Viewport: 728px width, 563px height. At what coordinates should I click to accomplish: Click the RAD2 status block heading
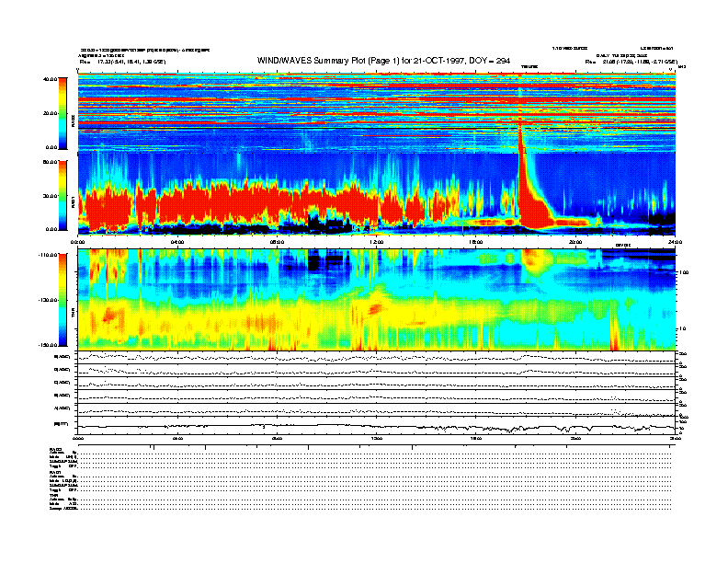[55, 449]
